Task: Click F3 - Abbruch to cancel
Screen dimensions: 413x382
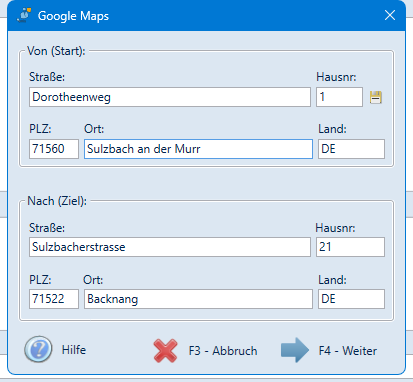Action: tap(223, 351)
